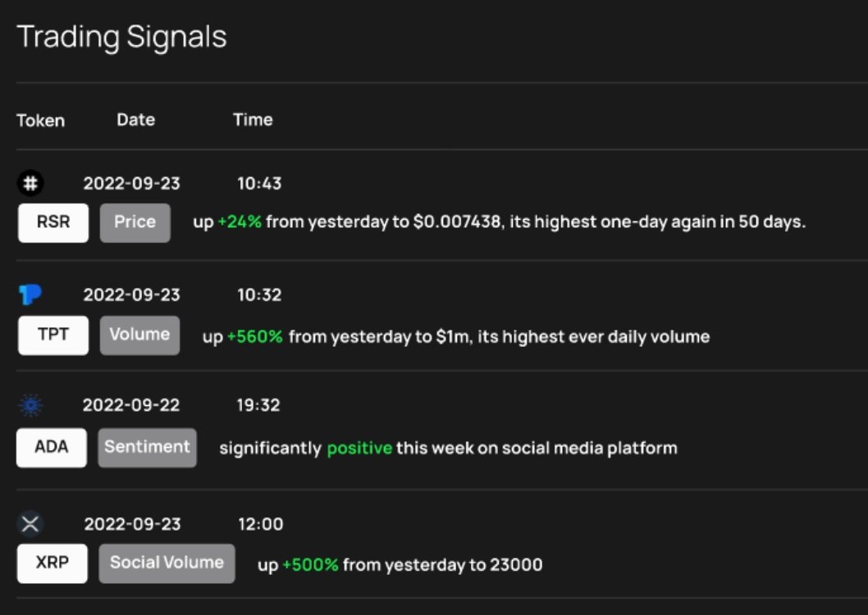Select the RSR token badge
The image size is (868, 615).
click(x=53, y=223)
